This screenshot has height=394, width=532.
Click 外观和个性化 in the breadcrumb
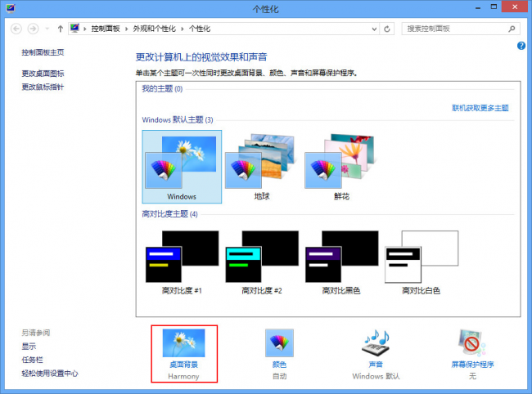pos(155,29)
